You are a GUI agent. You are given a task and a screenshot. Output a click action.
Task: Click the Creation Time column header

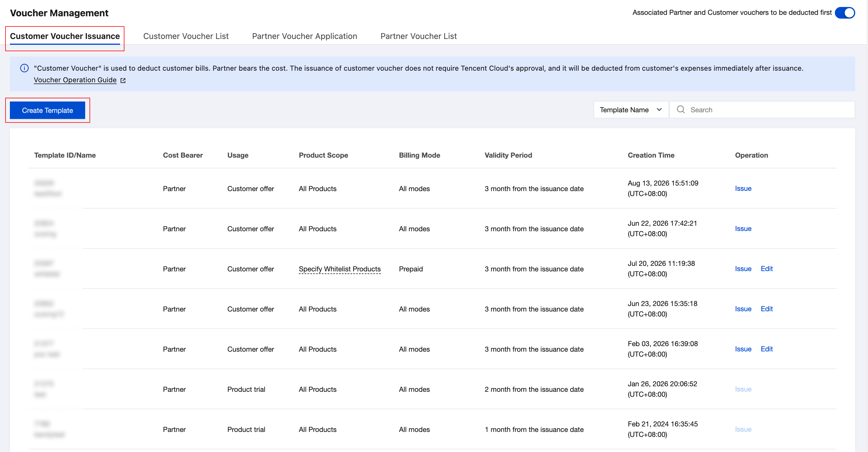point(651,155)
